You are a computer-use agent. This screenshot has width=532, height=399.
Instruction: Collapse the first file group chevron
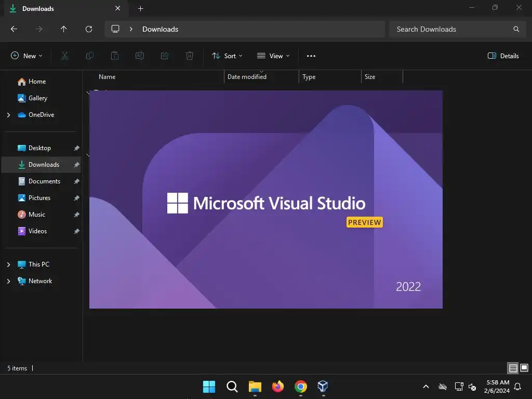[x=88, y=92]
